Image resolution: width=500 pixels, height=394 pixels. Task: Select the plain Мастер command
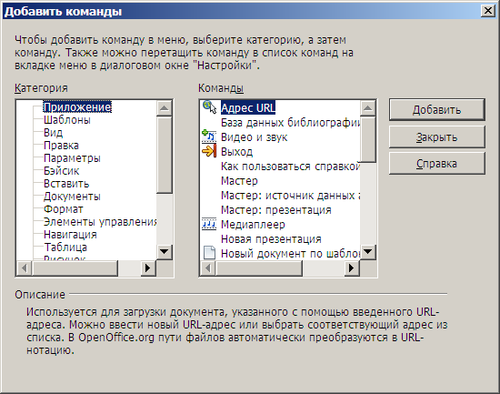239,181
